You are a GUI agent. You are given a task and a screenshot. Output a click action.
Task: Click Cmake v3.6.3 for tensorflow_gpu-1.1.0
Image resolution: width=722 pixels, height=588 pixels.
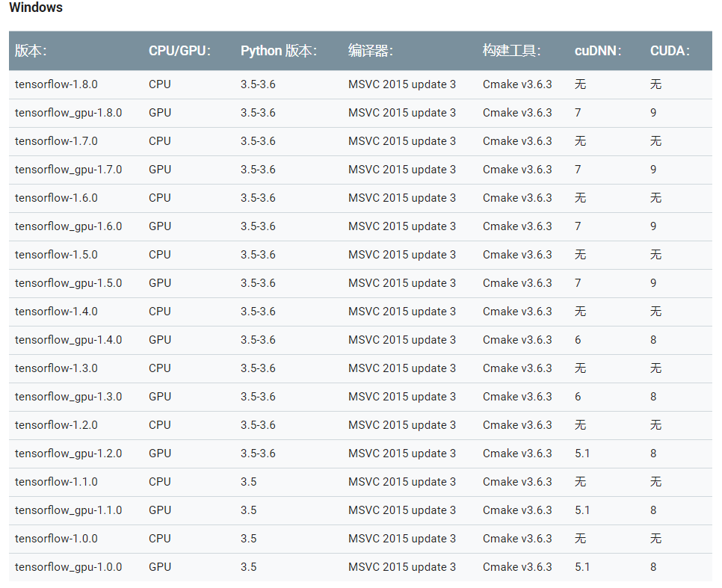(x=517, y=510)
